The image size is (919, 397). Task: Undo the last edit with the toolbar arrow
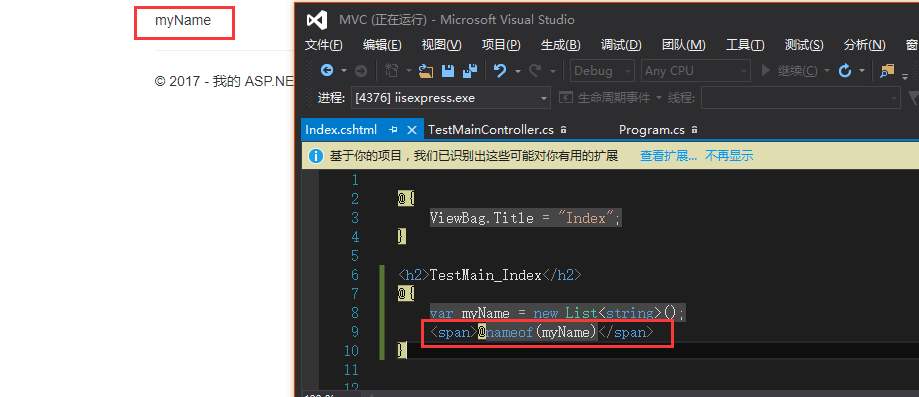(500, 71)
